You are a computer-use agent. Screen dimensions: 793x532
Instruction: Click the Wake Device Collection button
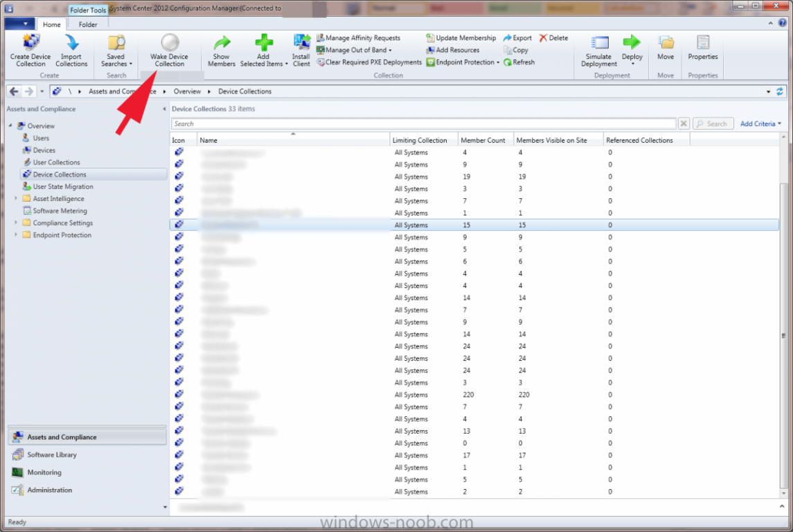tap(170, 50)
